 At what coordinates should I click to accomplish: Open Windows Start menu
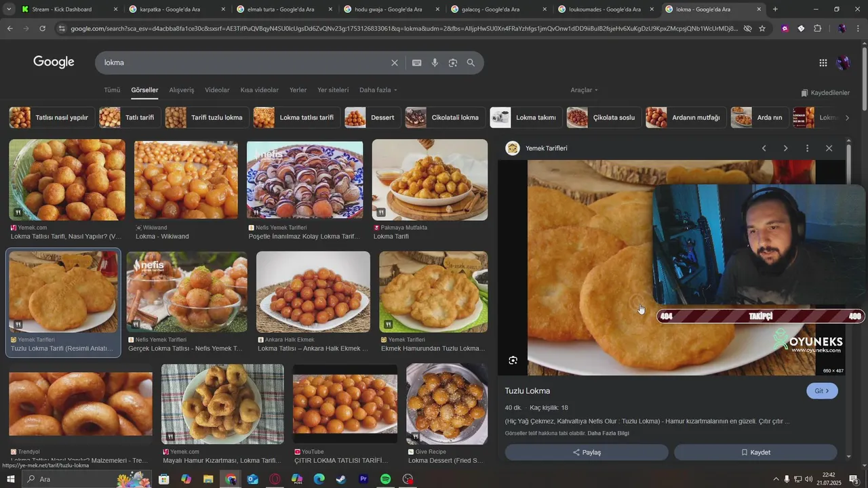[12, 479]
